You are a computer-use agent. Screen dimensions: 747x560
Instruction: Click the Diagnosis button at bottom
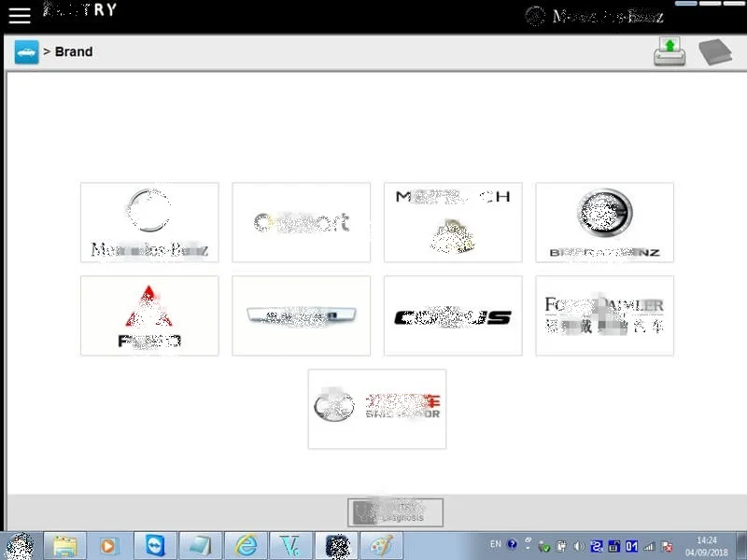(395, 512)
